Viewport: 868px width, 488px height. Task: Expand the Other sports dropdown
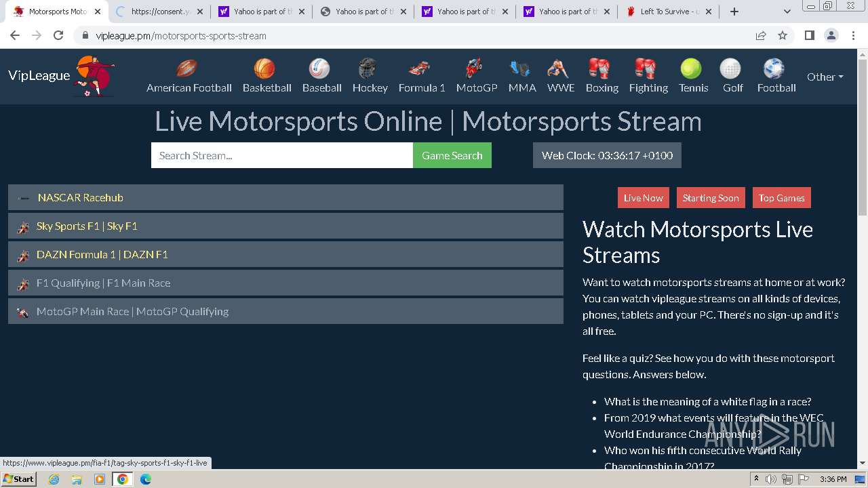[x=825, y=77]
